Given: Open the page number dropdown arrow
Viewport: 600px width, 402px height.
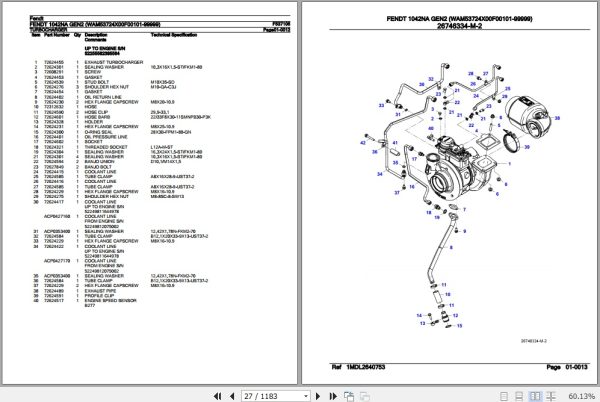Looking at the screenshot, I should pos(306,396).
